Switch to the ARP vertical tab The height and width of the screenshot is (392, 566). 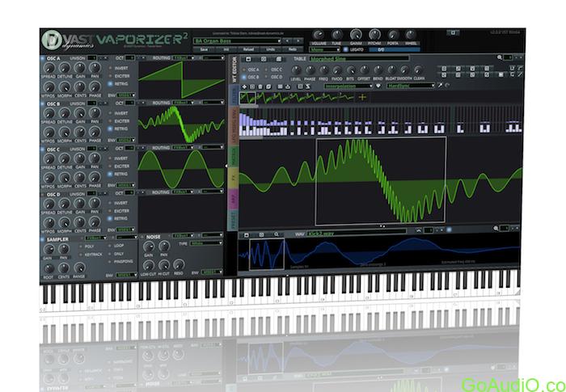[233, 199]
